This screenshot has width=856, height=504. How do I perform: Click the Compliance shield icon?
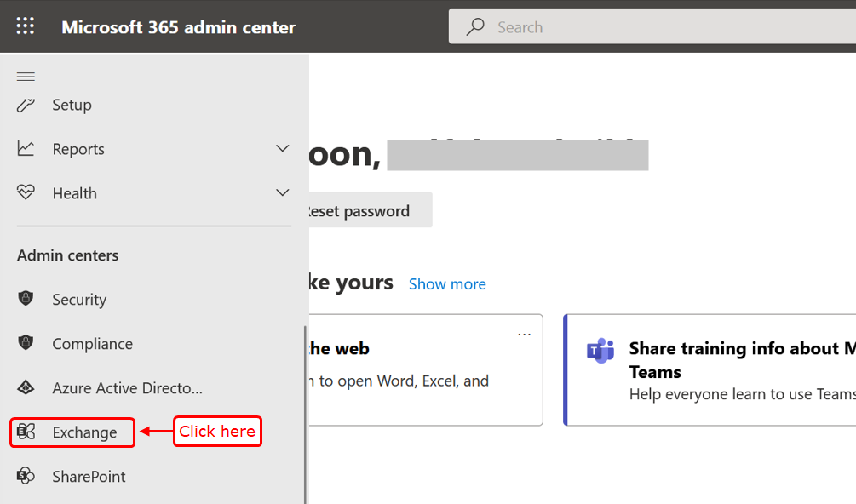[x=26, y=342]
